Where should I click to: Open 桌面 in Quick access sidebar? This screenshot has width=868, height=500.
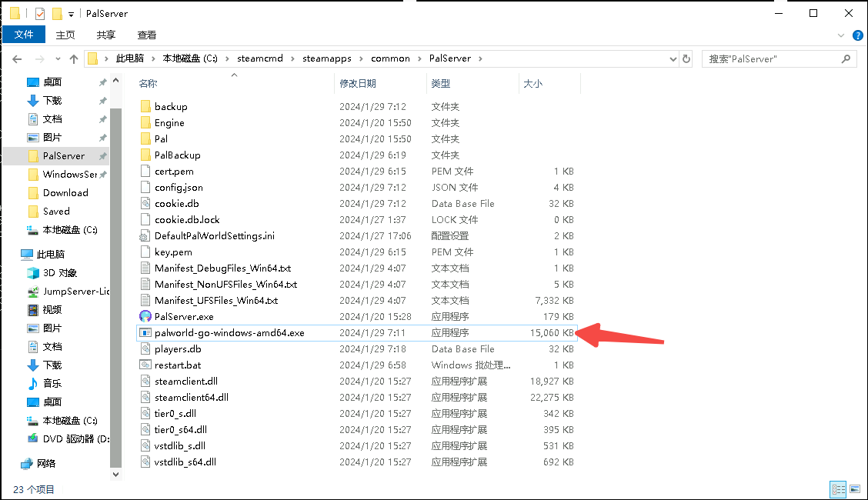pos(52,82)
